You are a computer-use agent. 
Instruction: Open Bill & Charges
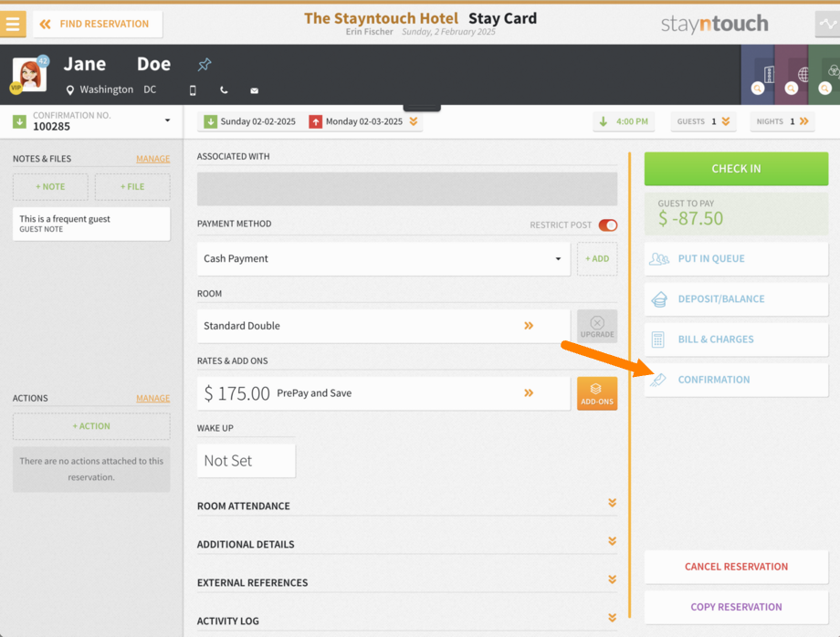point(736,339)
